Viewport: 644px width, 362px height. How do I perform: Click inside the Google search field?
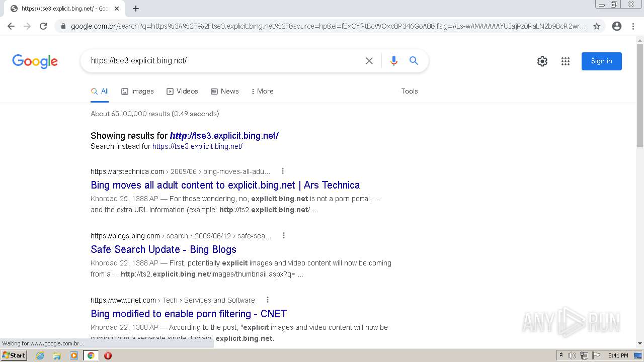[x=224, y=61]
